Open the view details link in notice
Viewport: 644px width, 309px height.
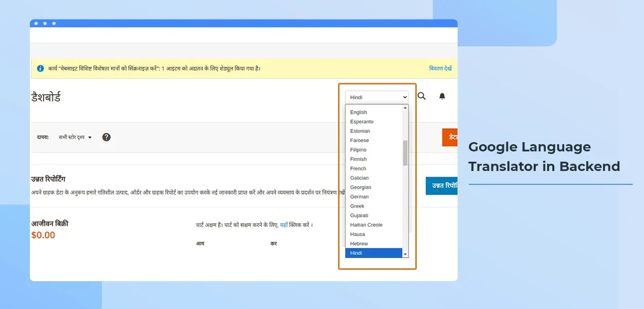click(x=440, y=68)
